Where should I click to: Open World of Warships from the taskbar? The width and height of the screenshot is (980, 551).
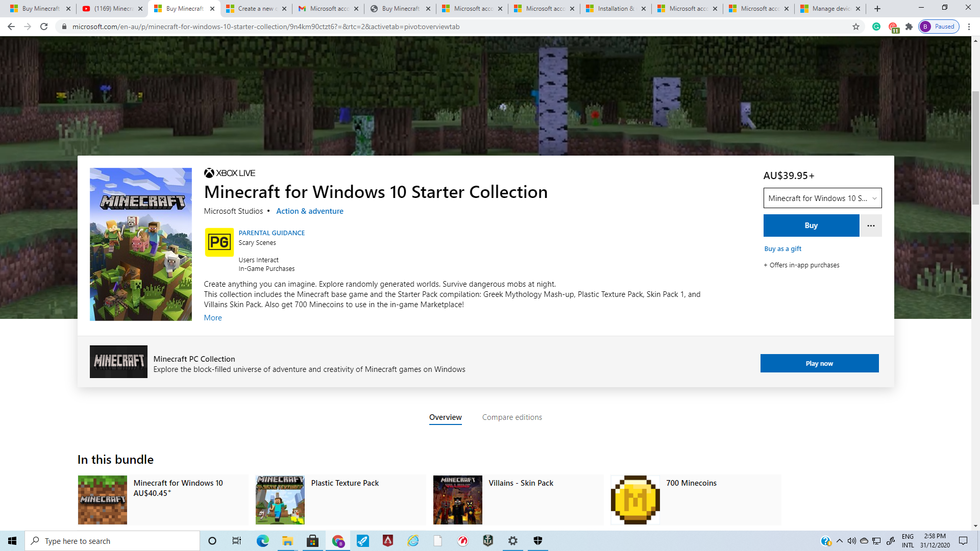coord(488,541)
